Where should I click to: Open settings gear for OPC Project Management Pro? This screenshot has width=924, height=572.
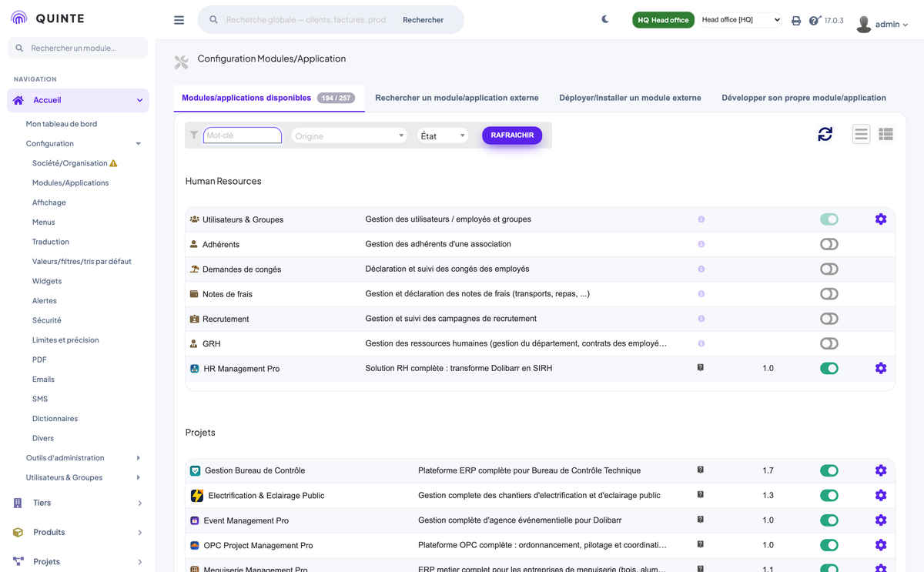[881, 545]
